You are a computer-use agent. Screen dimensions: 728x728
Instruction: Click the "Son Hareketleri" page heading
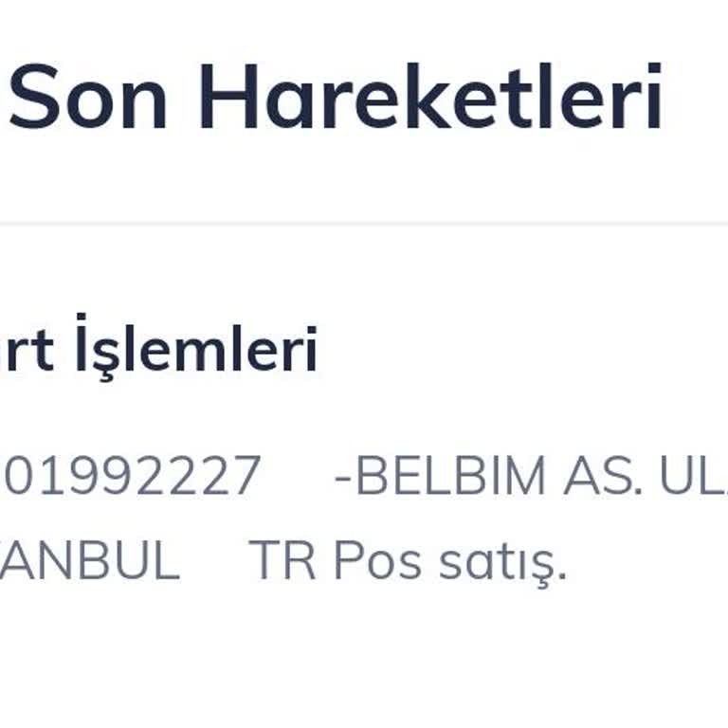336,99
